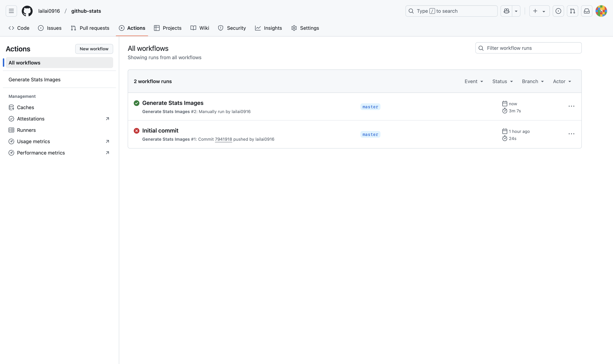This screenshot has width=613, height=364.
Task: Open kebab menu for Initial commit run
Action: click(571, 134)
